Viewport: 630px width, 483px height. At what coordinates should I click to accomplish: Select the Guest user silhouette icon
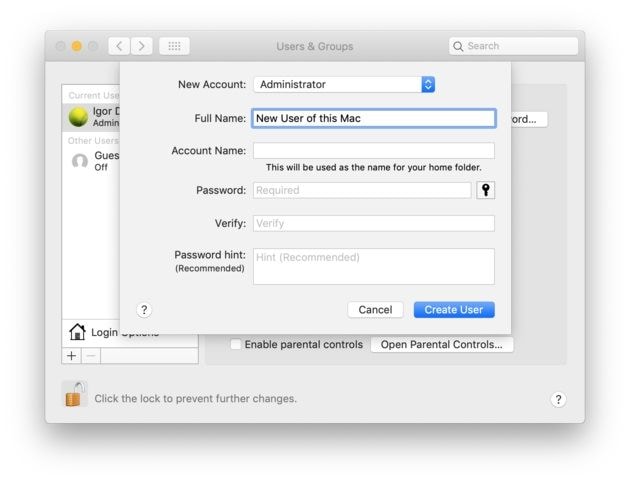click(80, 161)
